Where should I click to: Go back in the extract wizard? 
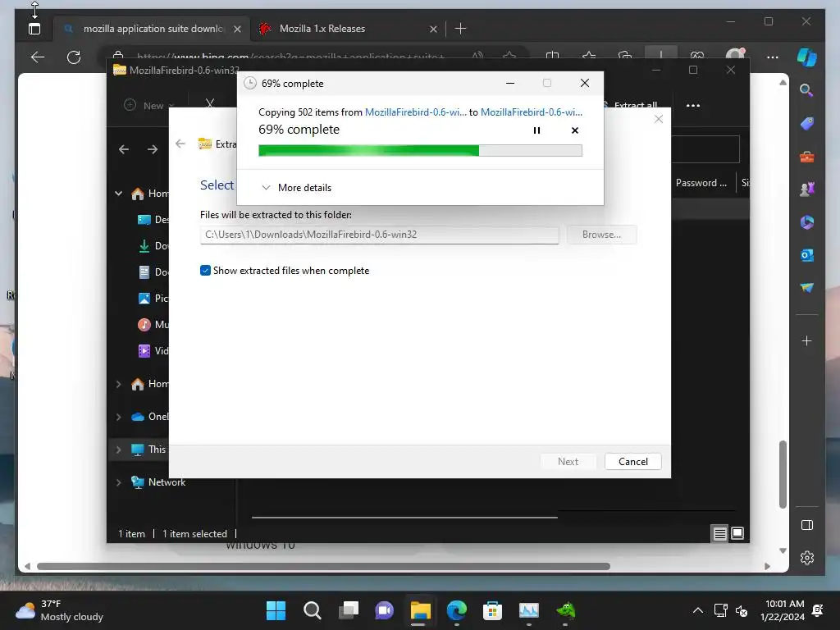coord(180,144)
